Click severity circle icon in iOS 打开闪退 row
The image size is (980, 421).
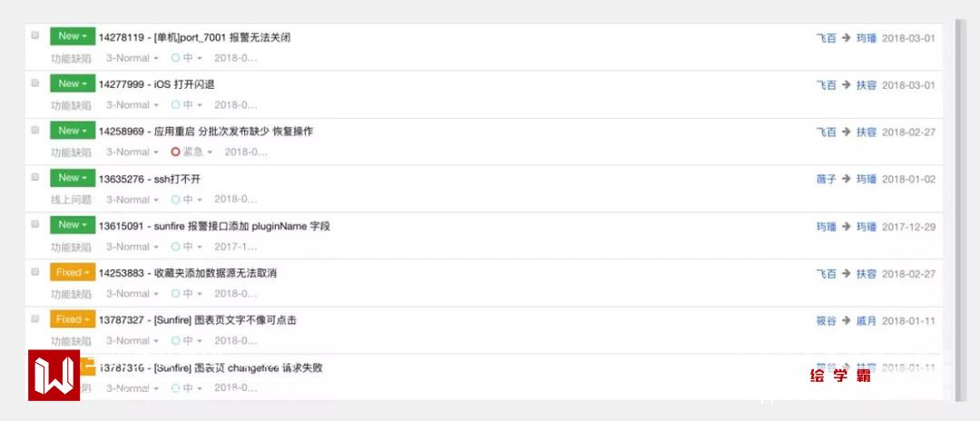click(176, 105)
